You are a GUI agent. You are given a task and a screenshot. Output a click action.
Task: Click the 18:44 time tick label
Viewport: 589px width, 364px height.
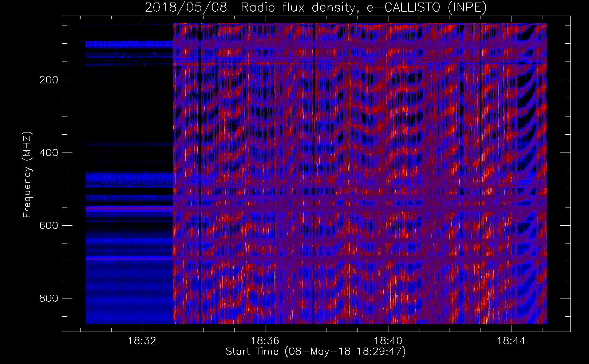coord(511,341)
